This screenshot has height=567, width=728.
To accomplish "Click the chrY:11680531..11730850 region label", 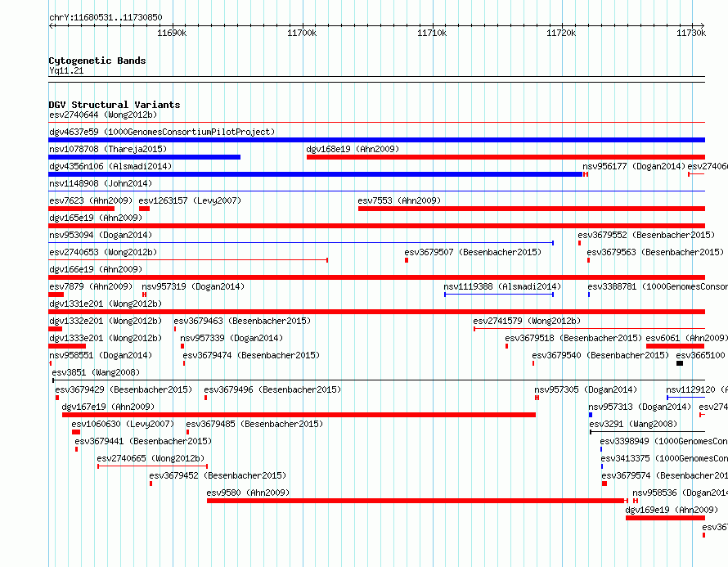I will pos(106,18).
